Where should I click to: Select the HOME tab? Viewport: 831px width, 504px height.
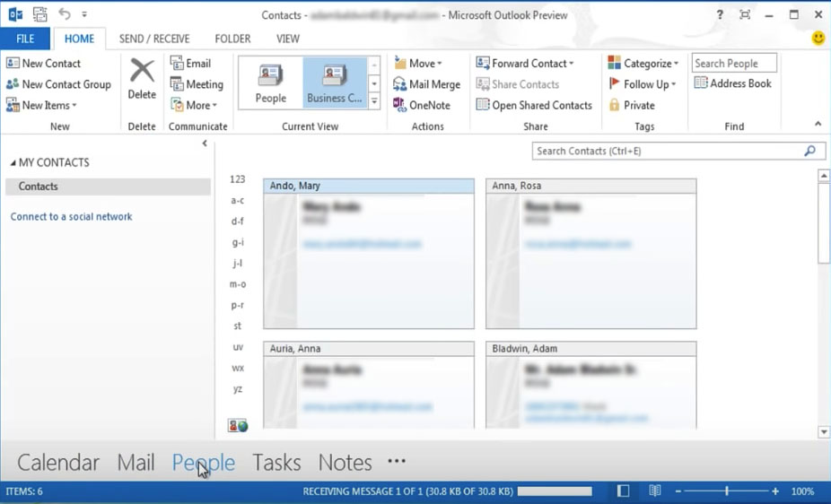[79, 39]
